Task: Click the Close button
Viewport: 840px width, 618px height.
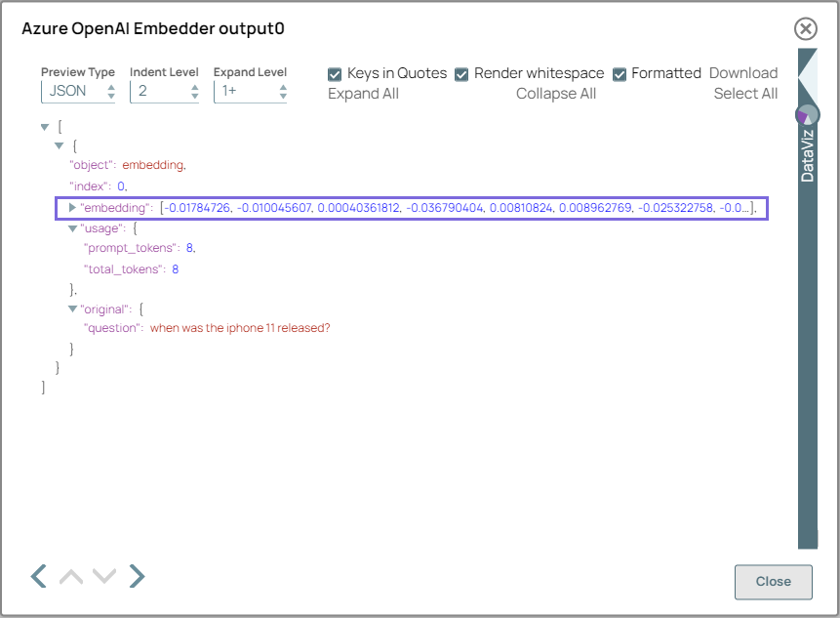Action: [x=773, y=582]
